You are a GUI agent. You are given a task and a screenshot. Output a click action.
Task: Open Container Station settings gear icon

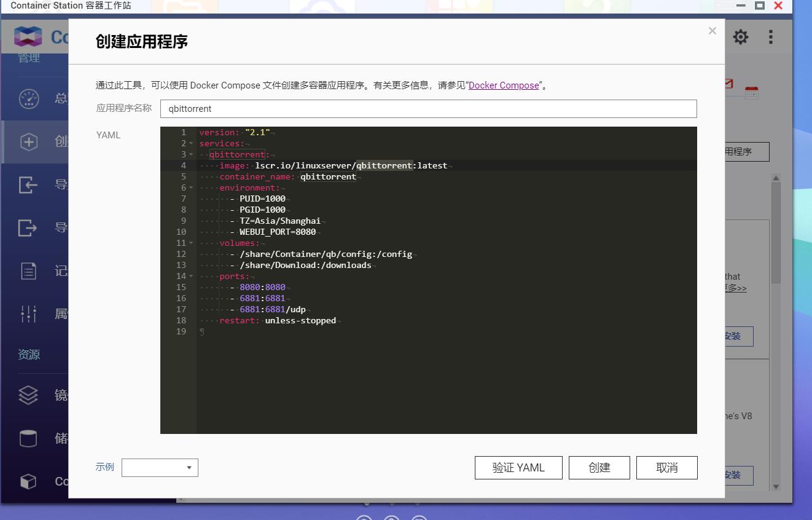740,37
